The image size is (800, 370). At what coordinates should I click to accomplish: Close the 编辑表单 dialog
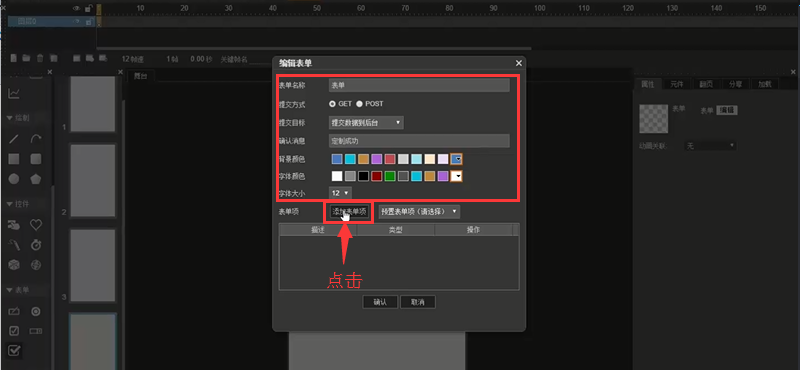click(x=519, y=63)
